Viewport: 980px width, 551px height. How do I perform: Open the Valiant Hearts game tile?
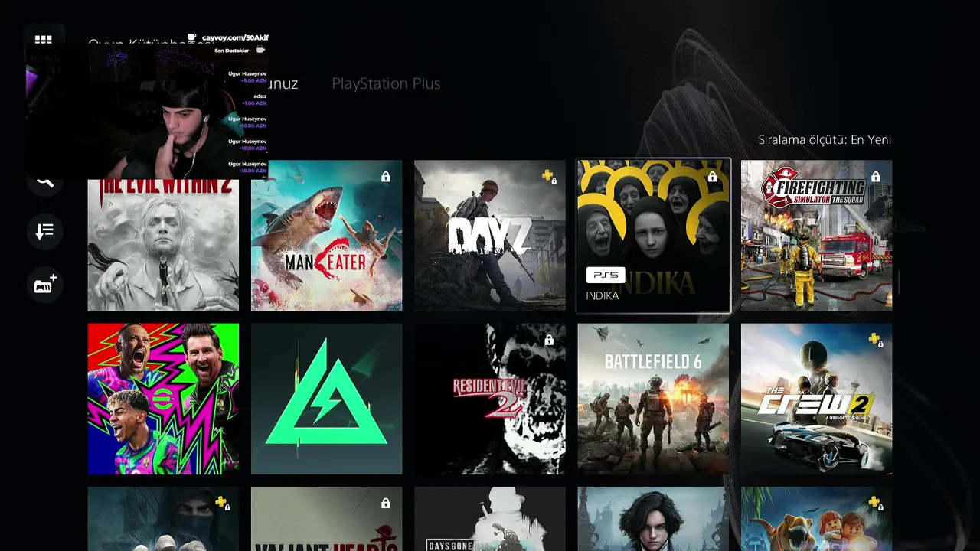coord(326,519)
